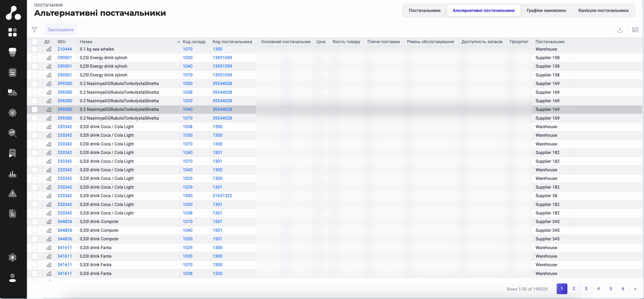Open supplier code 21651322 link
The width and height of the screenshot is (644, 299).
222,196
